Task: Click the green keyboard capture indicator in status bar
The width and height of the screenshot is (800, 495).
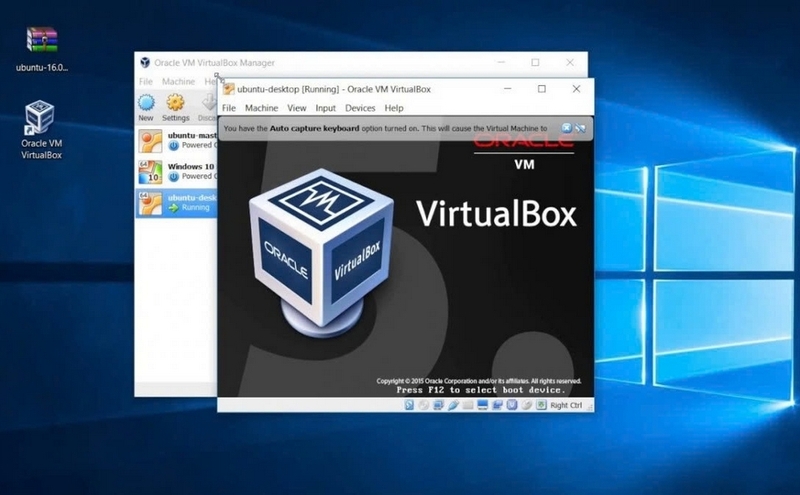Action: tap(541, 405)
